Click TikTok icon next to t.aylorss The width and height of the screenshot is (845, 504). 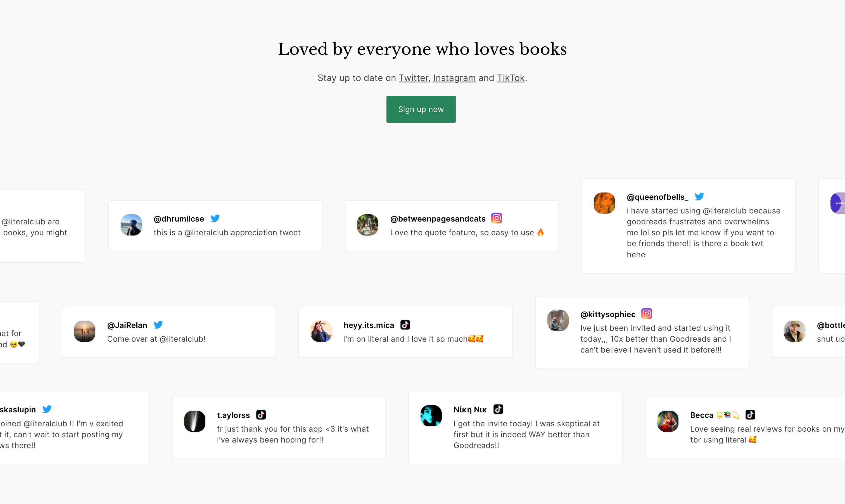[x=261, y=415]
